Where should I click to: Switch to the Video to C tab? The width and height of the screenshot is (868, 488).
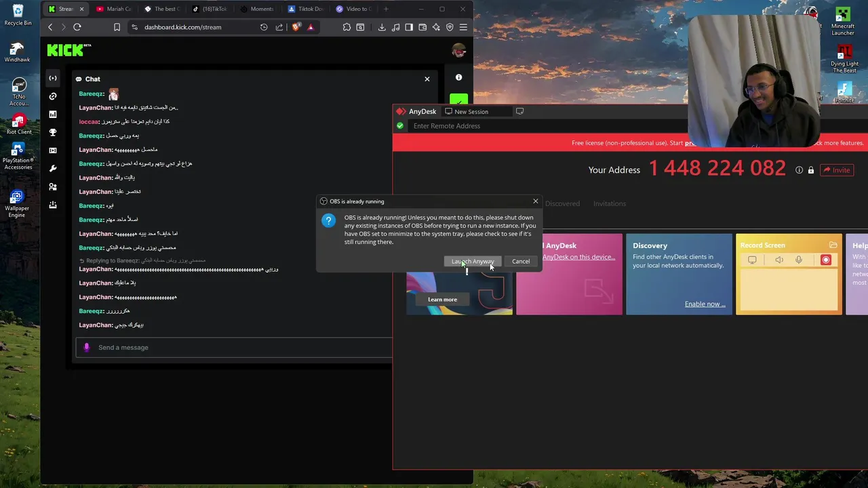pos(353,9)
